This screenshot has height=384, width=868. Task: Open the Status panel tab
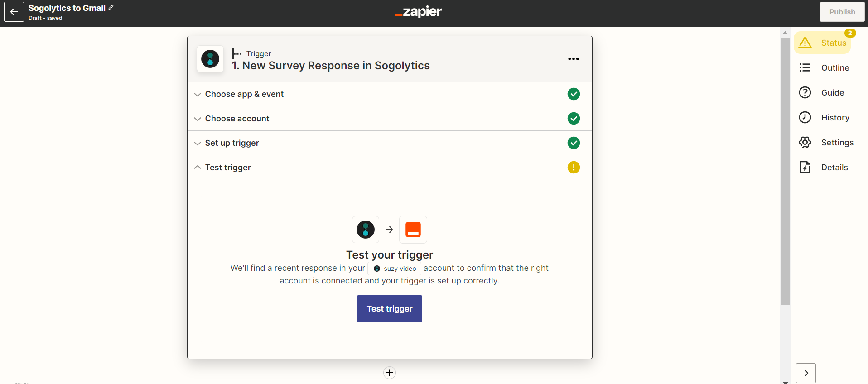[823, 43]
